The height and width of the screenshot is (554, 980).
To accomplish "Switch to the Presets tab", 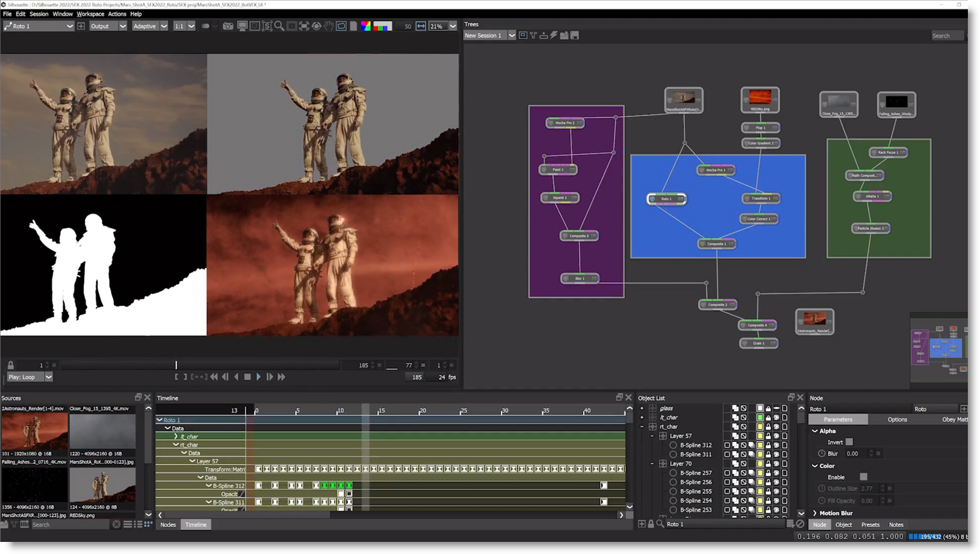I will [870, 524].
